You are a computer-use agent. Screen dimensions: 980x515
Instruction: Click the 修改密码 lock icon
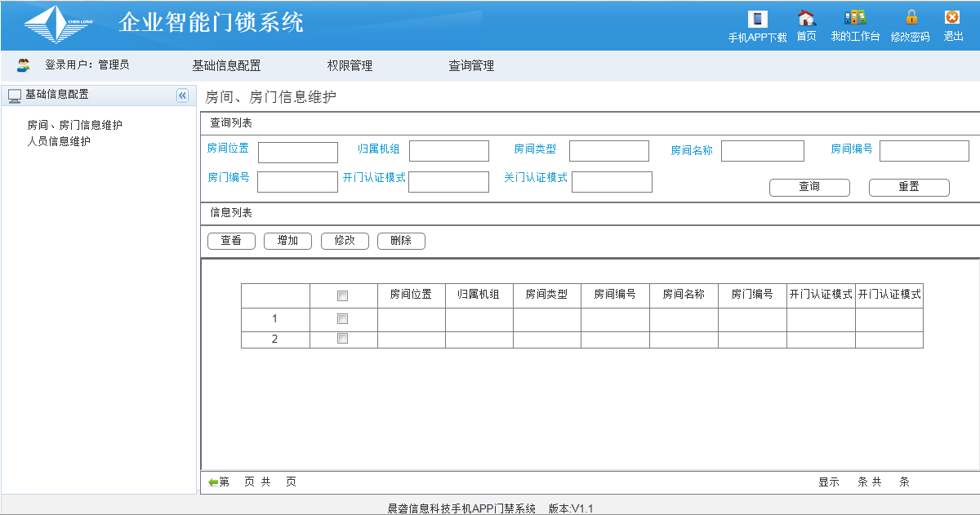coord(911,17)
